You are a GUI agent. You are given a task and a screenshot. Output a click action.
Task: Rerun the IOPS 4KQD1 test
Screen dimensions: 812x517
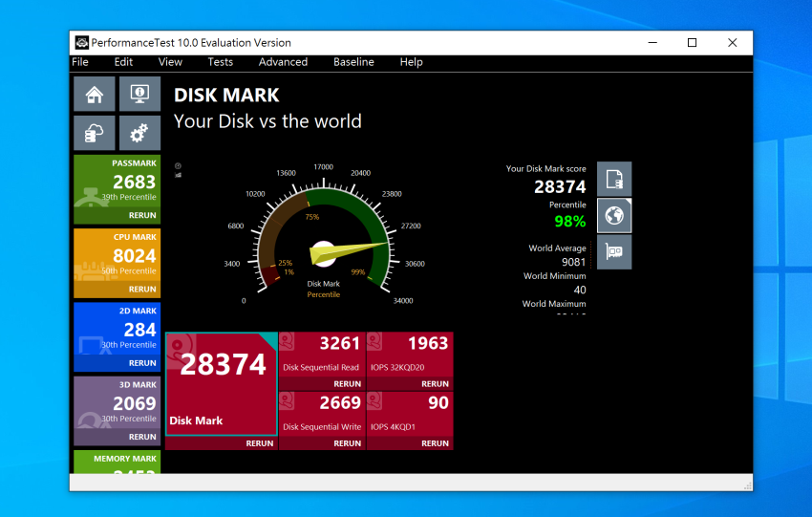click(x=435, y=443)
